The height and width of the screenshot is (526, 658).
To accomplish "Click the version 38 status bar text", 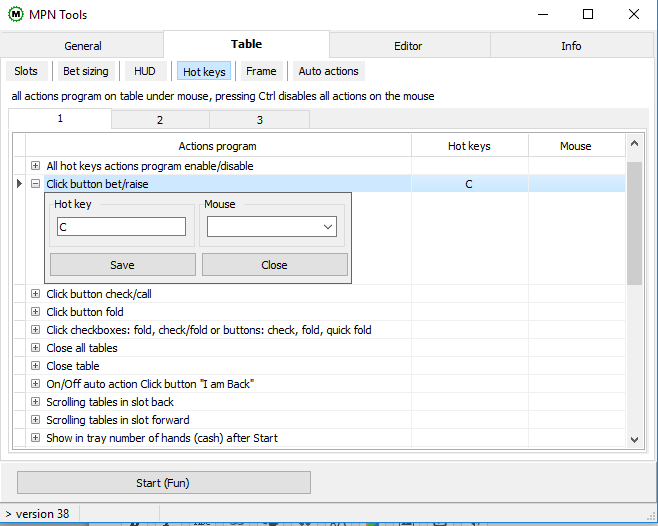I will (42, 514).
